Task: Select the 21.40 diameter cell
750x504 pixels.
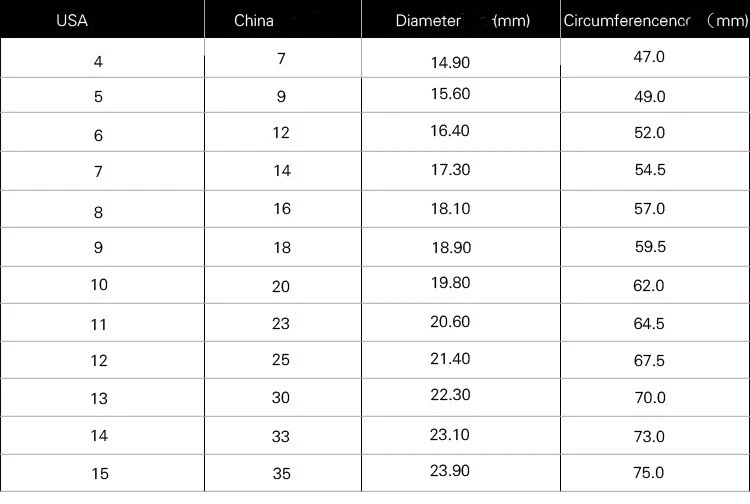Action: pos(450,359)
